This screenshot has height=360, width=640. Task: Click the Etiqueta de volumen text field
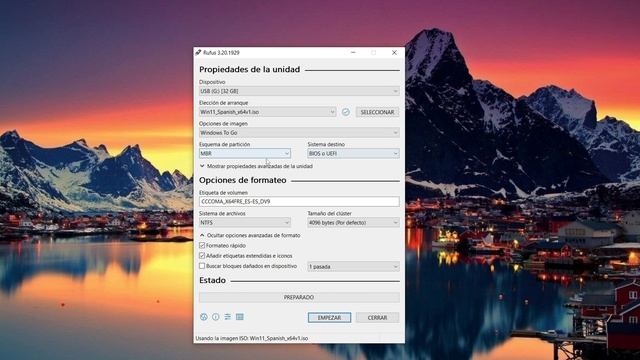click(x=299, y=202)
